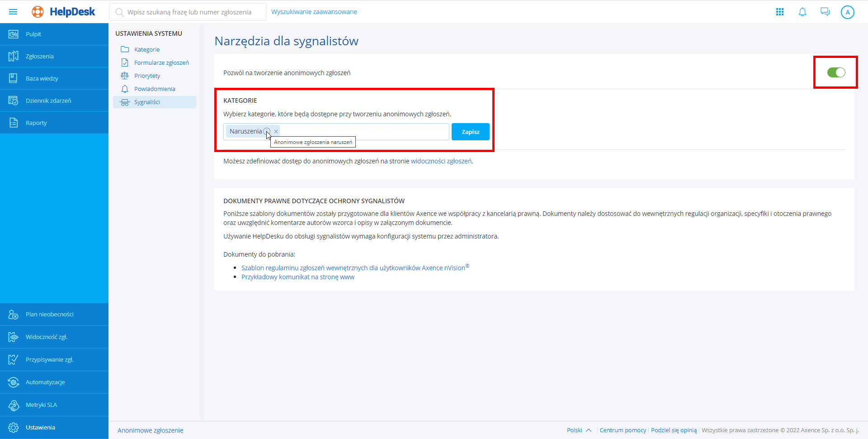The height and width of the screenshot is (439, 868).
Task: Open notifications bell icon
Action: click(802, 12)
